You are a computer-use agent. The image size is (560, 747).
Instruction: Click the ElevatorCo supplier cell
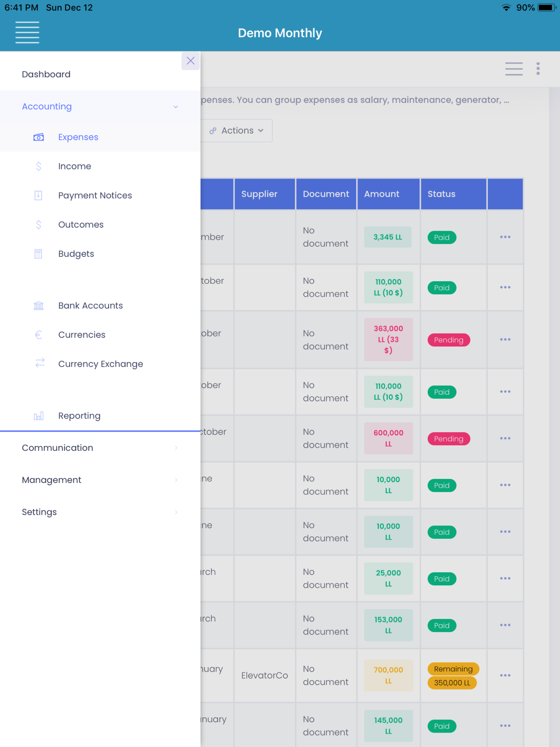[x=264, y=675]
